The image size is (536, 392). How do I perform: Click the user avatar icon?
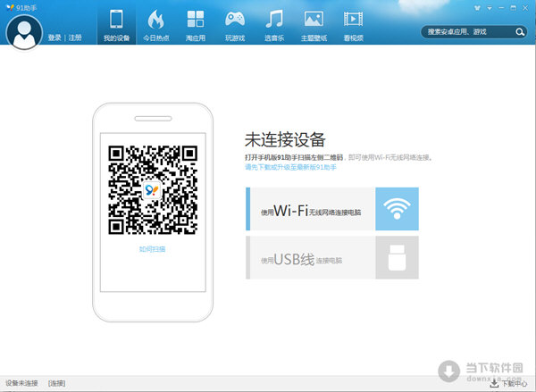pyautogui.click(x=24, y=32)
